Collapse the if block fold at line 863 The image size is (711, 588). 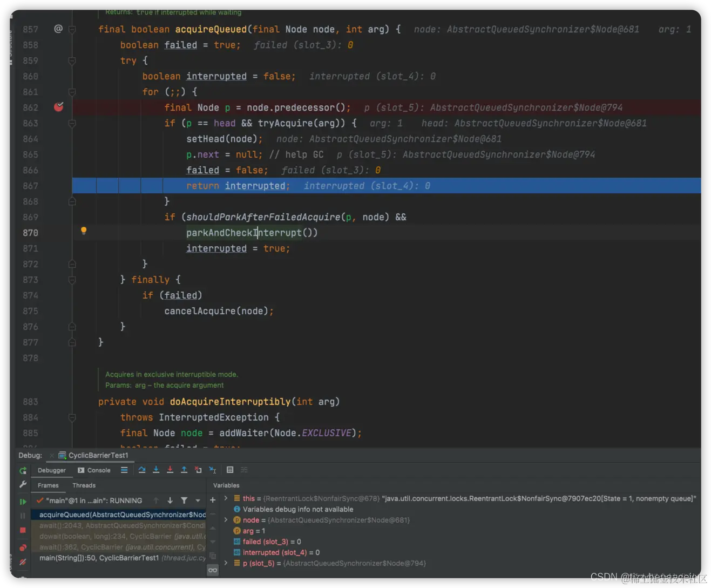click(x=72, y=123)
